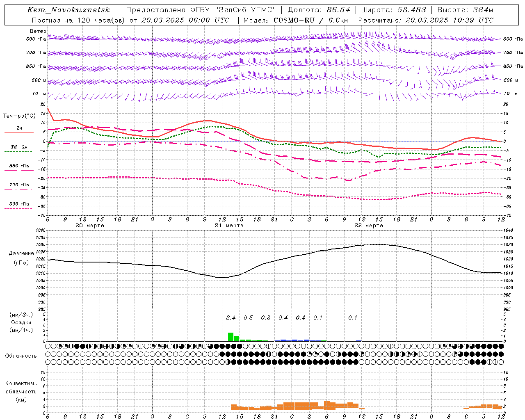
Task: Click the '(мм/3ч.)' precipitation unit label
Action: click(21, 315)
